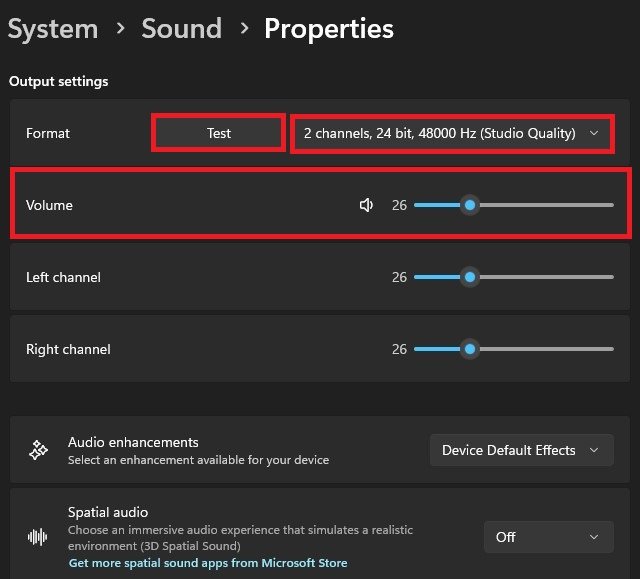Click the Left channel label
640x579 pixels.
(63, 277)
